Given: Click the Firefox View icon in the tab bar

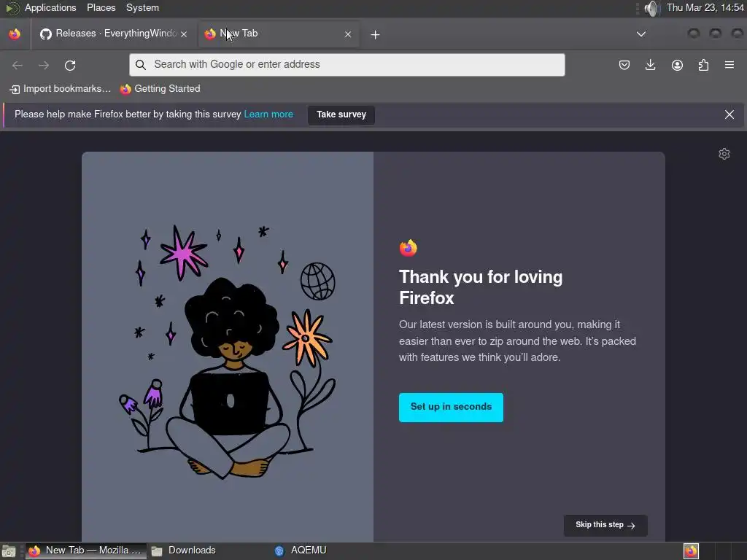Looking at the screenshot, I should [15, 34].
